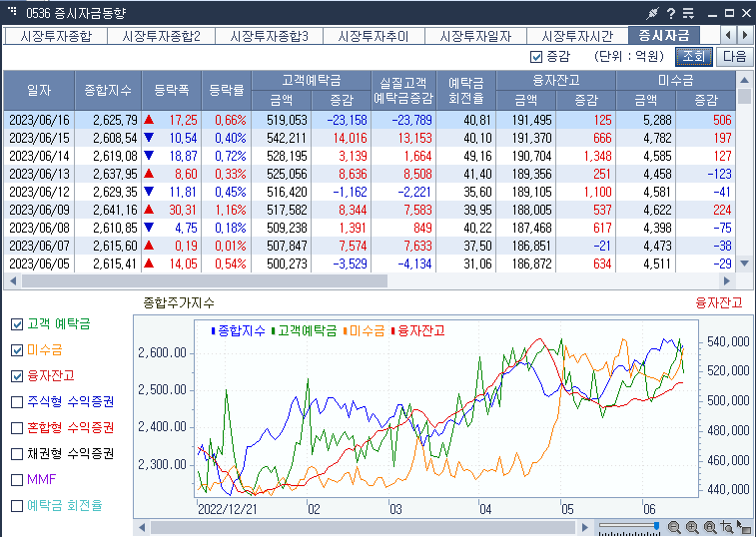
Task: Minimize the 0536 window
Action: 713,14
